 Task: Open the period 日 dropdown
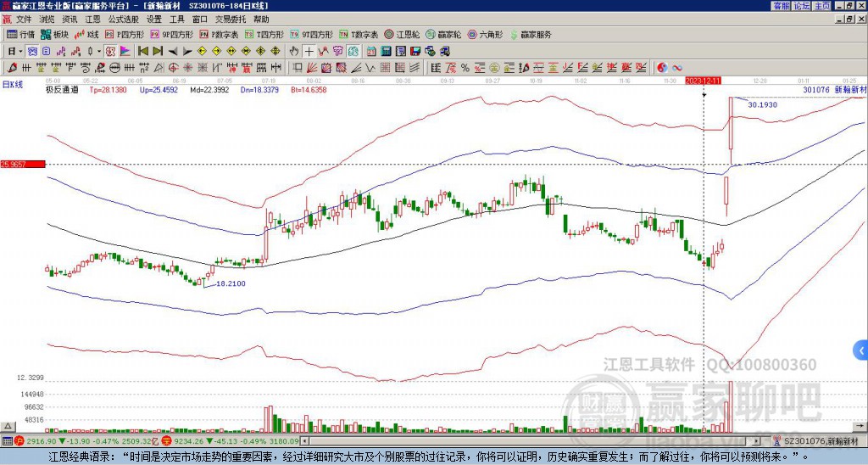point(15,52)
